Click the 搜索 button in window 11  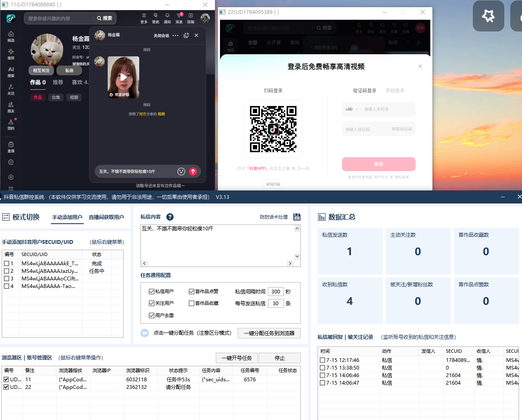104,18
